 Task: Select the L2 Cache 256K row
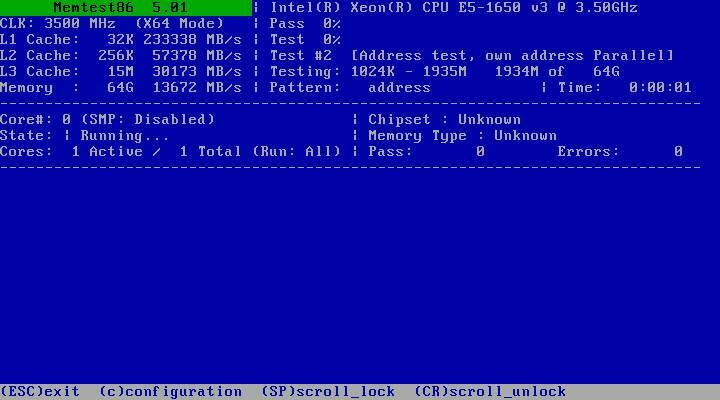(x=121, y=56)
